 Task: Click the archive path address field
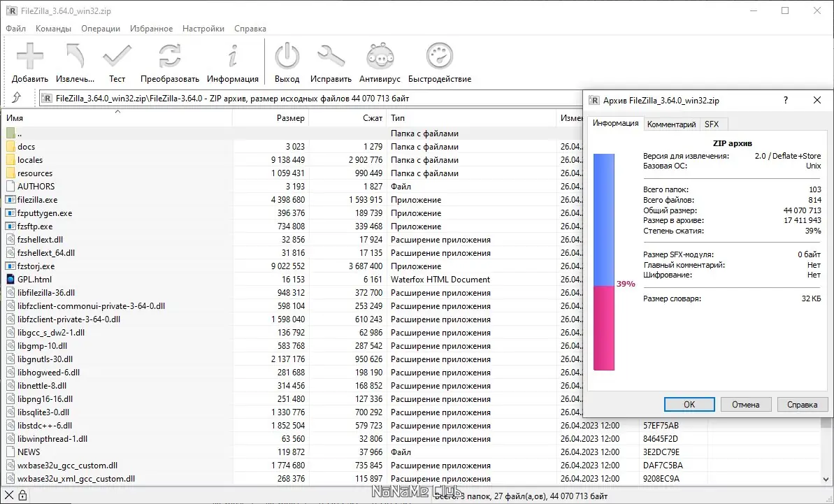click(x=311, y=98)
